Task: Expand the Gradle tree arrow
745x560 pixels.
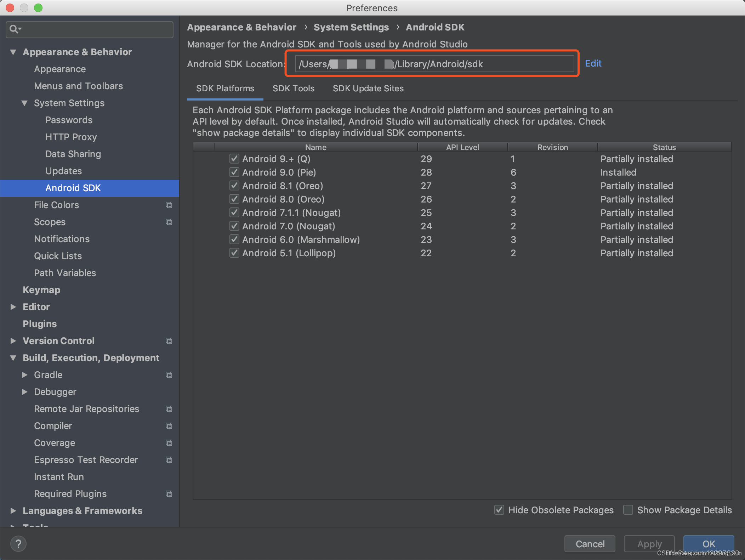Action: click(24, 375)
